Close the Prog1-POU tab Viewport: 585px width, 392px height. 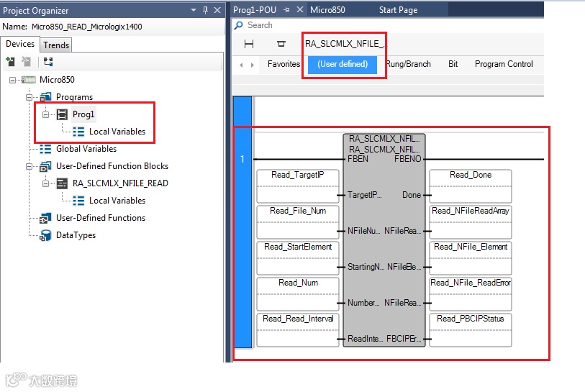(x=299, y=9)
